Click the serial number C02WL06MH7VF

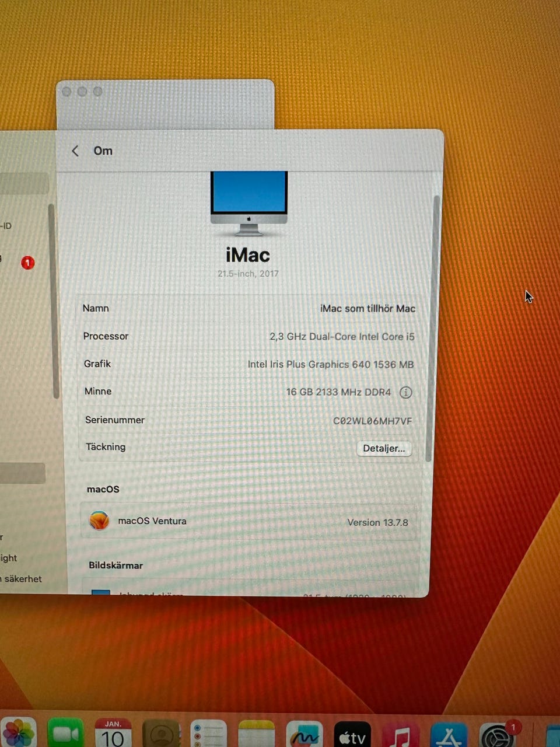(x=372, y=421)
